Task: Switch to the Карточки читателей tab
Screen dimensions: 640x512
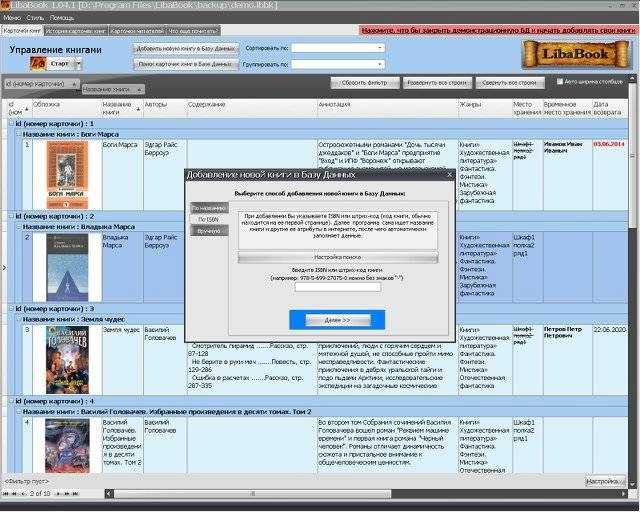Action: click(137, 31)
